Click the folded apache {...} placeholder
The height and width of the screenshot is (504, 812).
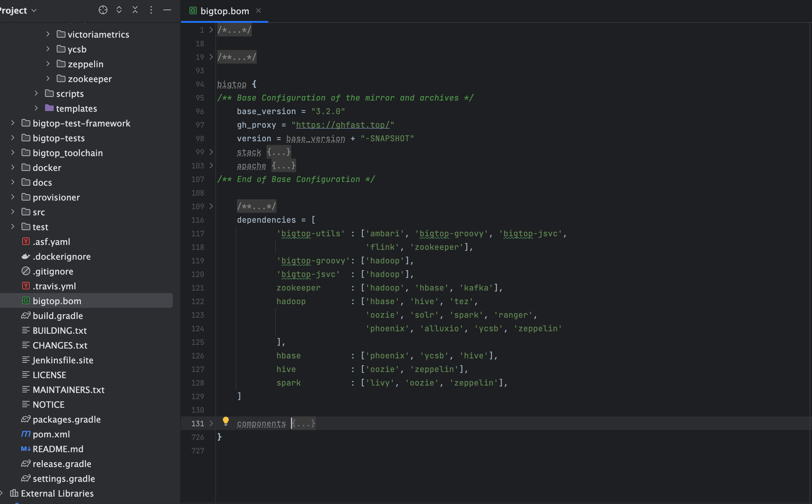coord(284,166)
